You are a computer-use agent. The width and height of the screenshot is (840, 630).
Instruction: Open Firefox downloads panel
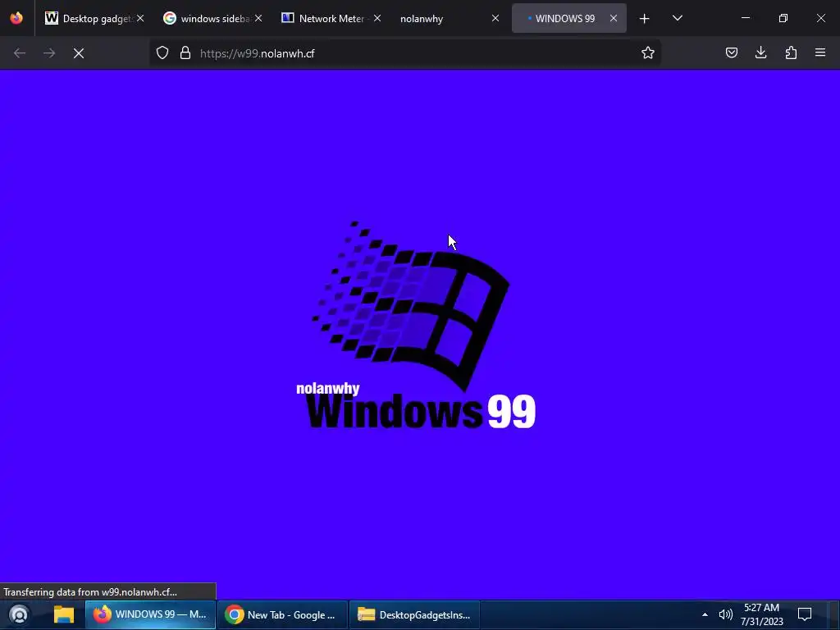[760, 53]
